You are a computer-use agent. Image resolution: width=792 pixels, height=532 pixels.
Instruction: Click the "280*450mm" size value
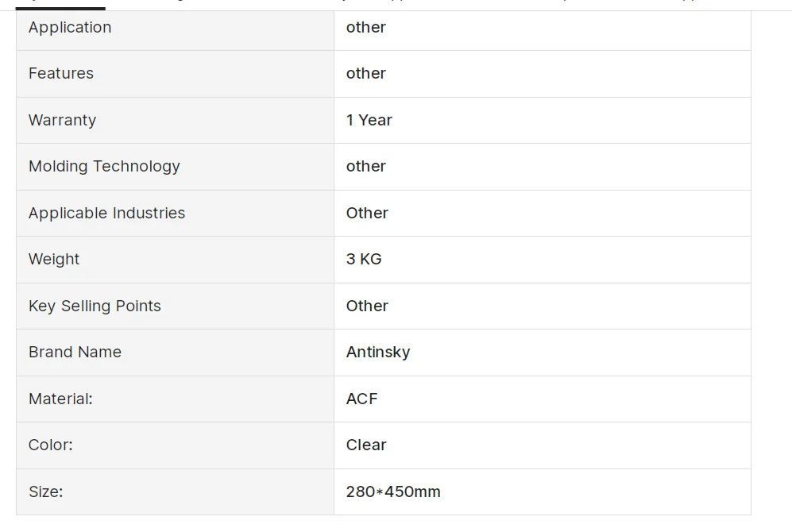tap(393, 492)
